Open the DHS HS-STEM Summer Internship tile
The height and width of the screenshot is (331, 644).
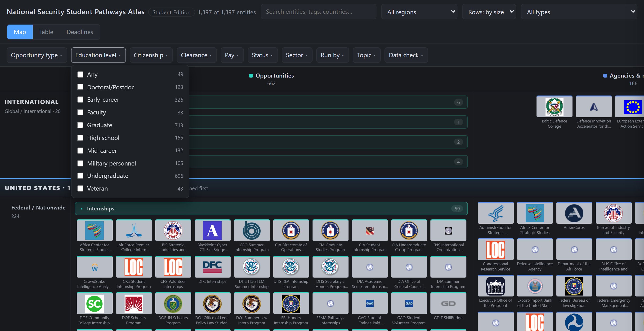[x=251, y=273]
